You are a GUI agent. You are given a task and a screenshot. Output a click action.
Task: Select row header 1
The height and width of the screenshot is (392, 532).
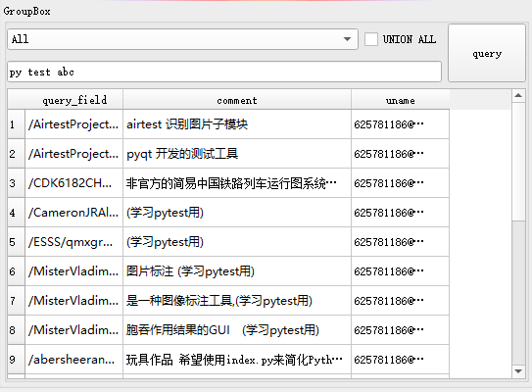[x=16, y=124]
